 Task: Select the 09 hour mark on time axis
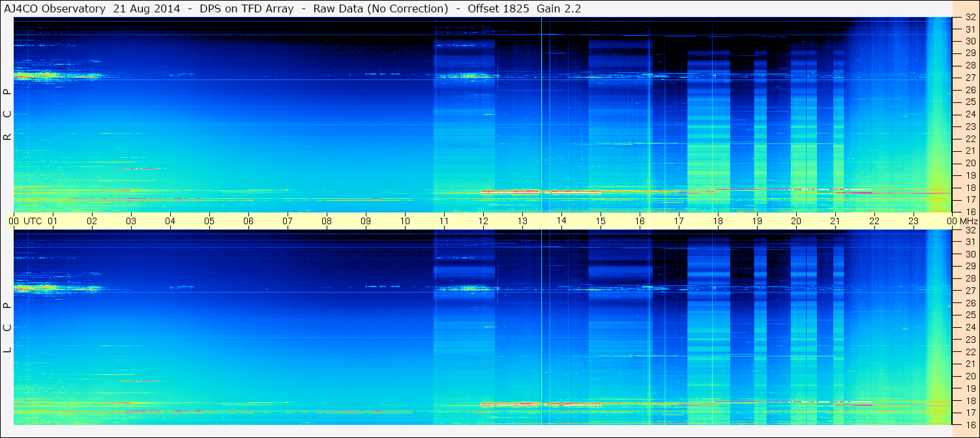click(x=366, y=222)
